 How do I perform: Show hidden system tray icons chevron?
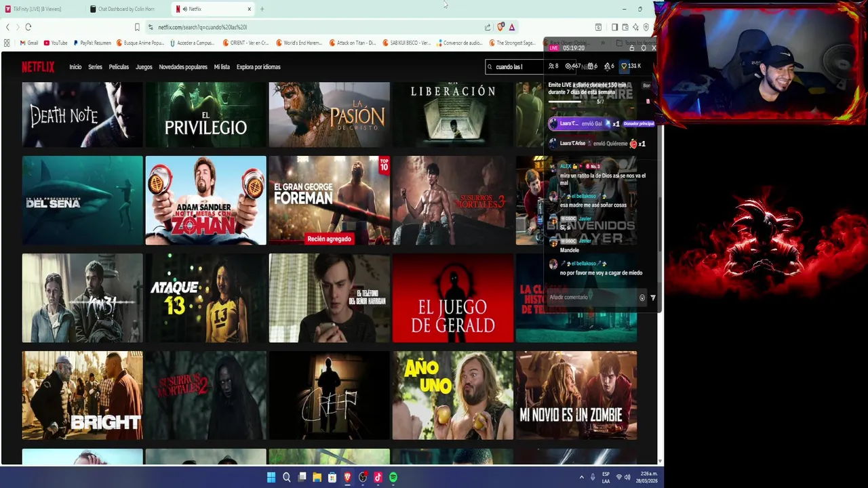point(581,477)
